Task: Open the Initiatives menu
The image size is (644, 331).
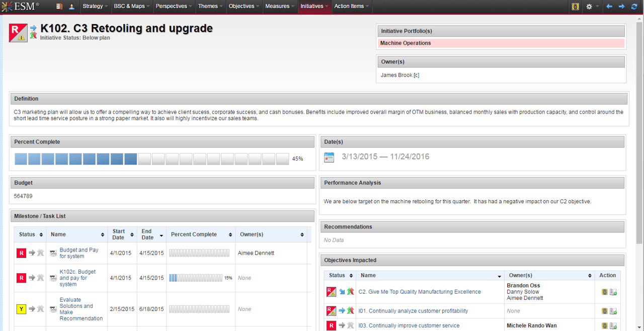Action: pos(314,7)
